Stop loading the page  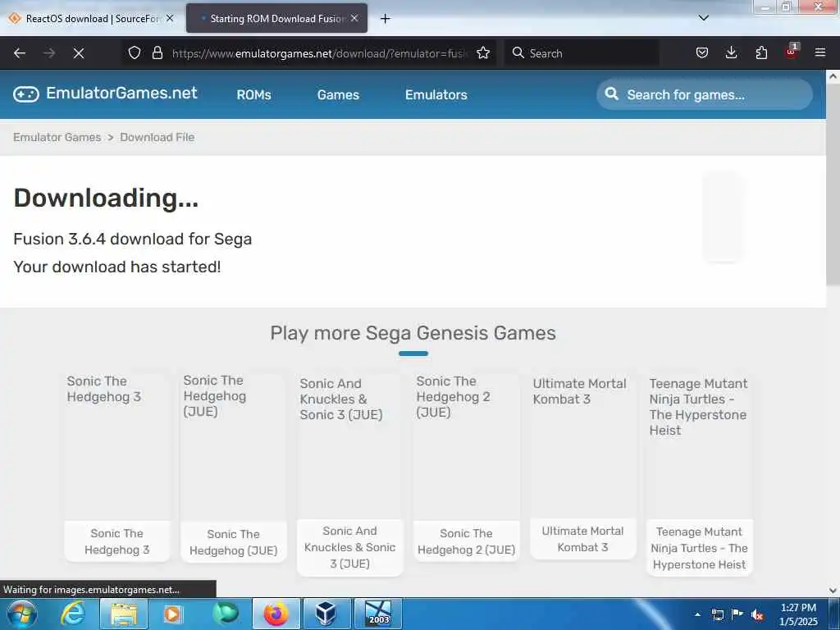[78, 53]
